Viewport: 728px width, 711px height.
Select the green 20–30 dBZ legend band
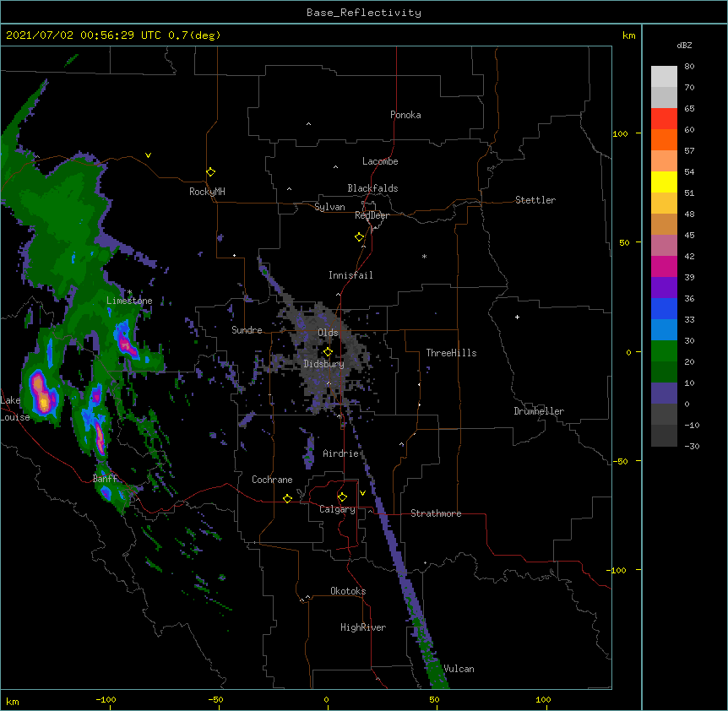[x=664, y=351]
